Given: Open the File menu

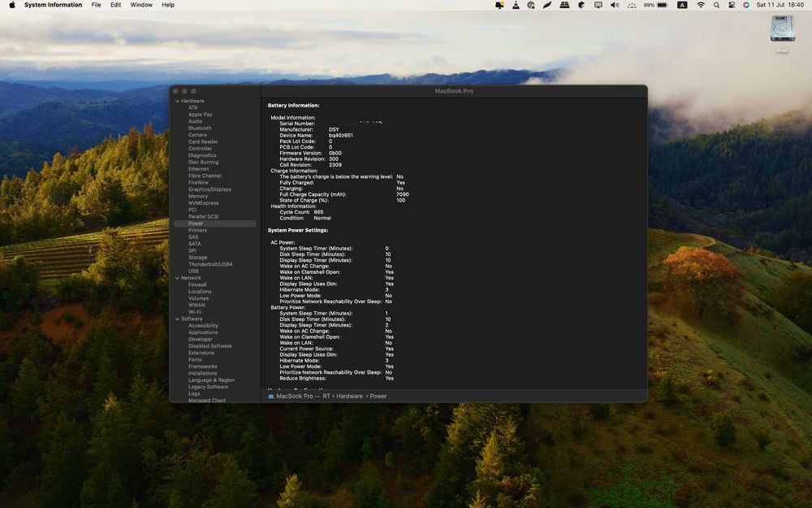Looking at the screenshot, I should point(97,5).
